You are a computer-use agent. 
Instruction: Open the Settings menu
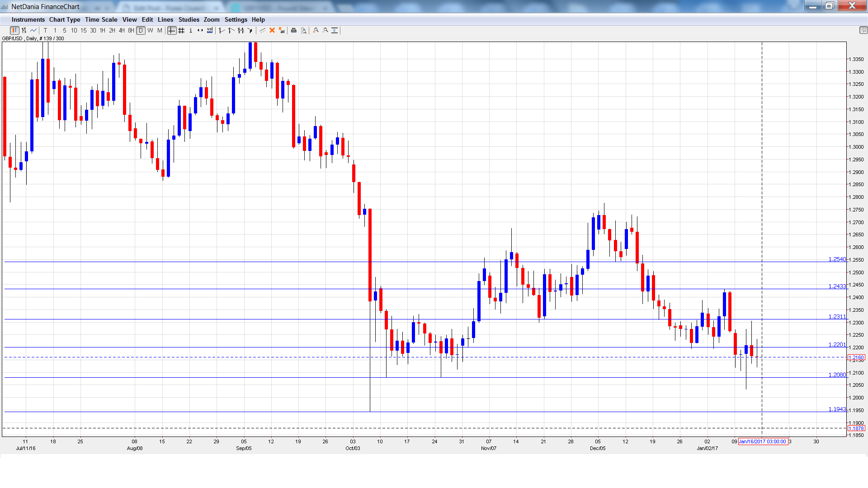[x=236, y=20]
